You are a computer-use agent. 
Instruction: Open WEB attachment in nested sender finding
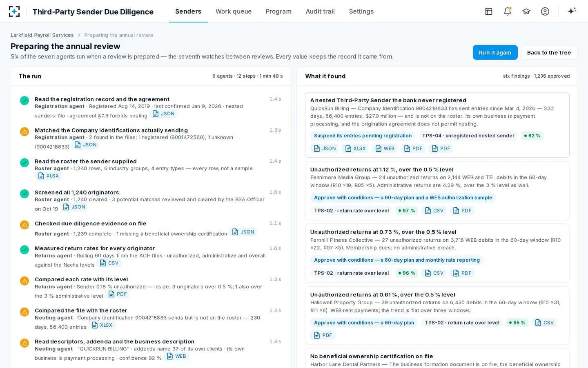[385, 148]
